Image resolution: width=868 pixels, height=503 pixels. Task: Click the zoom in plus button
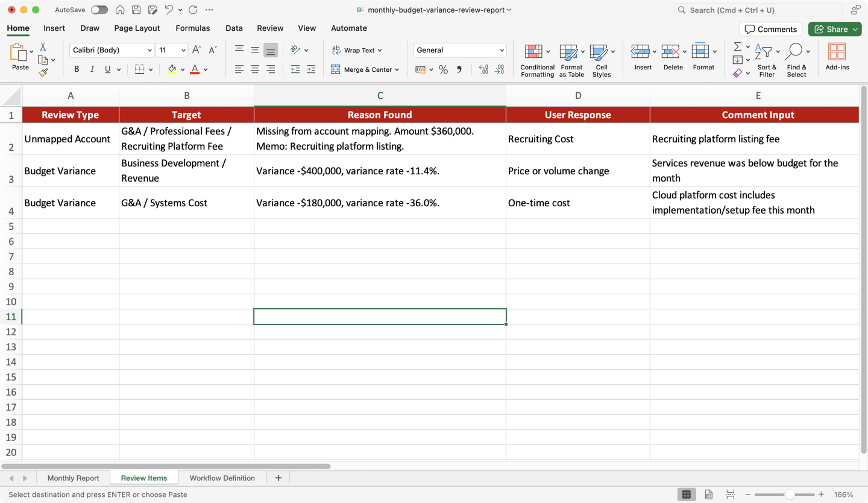[821, 495]
